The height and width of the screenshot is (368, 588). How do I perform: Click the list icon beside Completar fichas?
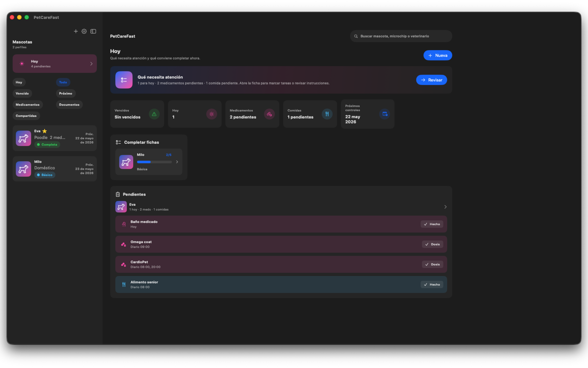(118, 142)
